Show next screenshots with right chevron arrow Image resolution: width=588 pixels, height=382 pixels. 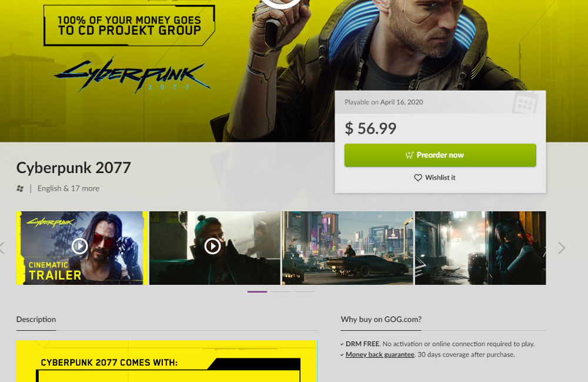pyautogui.click(x=562, y=248)
